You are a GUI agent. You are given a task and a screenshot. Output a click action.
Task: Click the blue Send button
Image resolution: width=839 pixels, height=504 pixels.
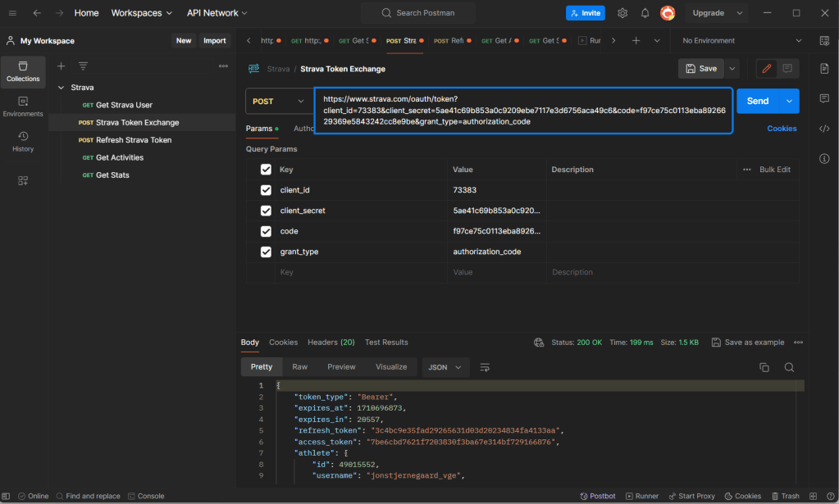click(757, 101)
